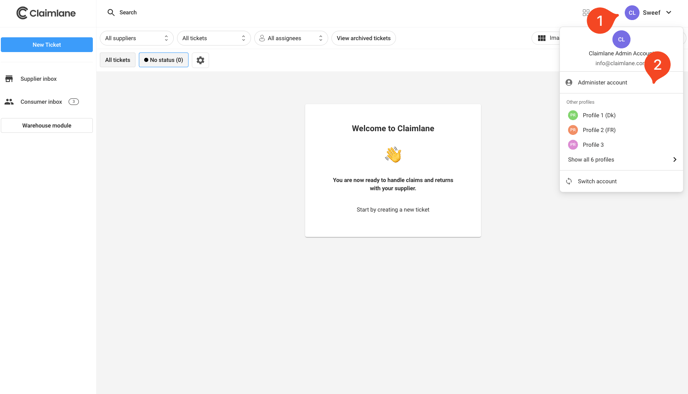688x394 pixels.
Task: Click the Profile 1 (Dk) green avatar
Action: pos(573,115)
